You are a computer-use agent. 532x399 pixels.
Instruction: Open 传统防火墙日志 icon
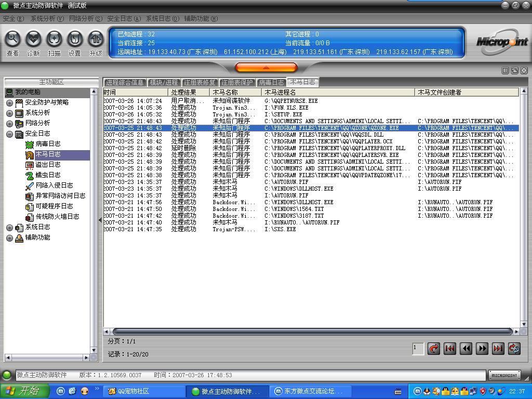click(x=30, y=217)
